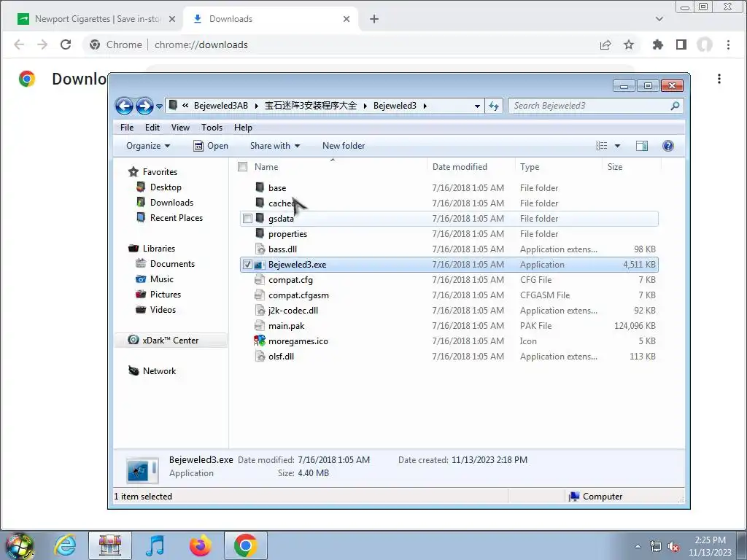Image resolution: width=747 pixels, height=560 pixels.
Task: Select the moregames.ico file icon
Action: coord(260,341)
